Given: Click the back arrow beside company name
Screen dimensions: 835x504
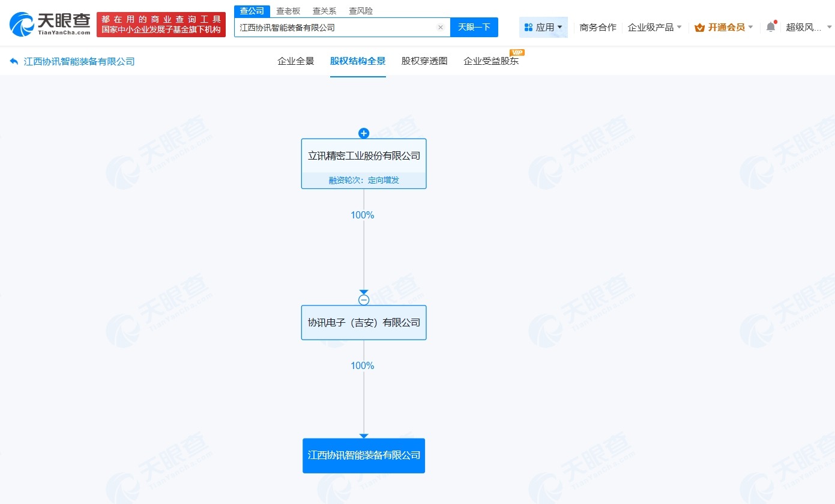Looking at the screenshot, I should coord(13,61).
